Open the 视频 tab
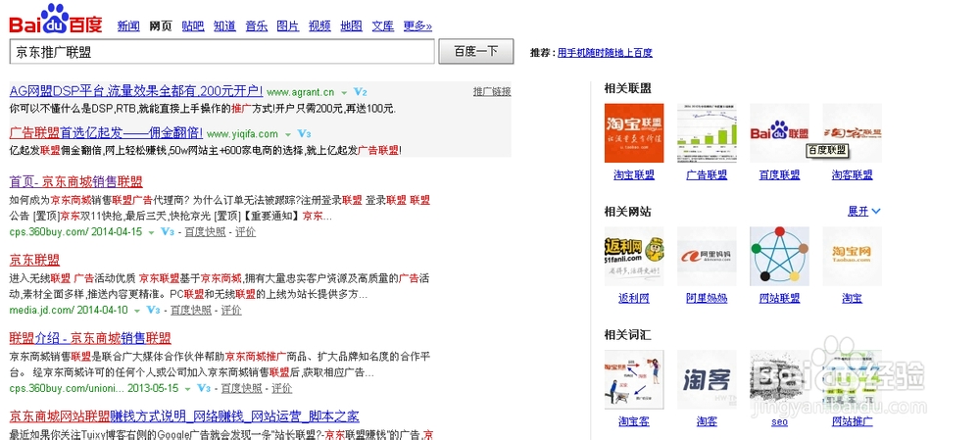The image size is (980, 440). 319,25
